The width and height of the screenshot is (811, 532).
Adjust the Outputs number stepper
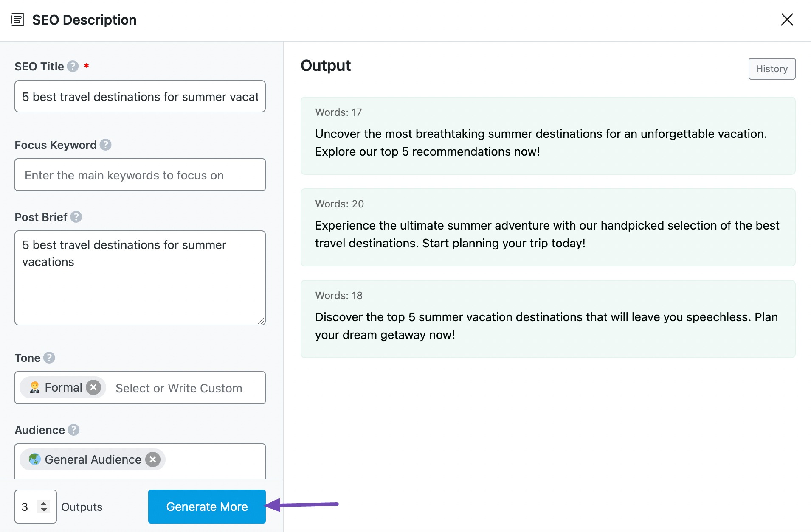pos(43,507)
